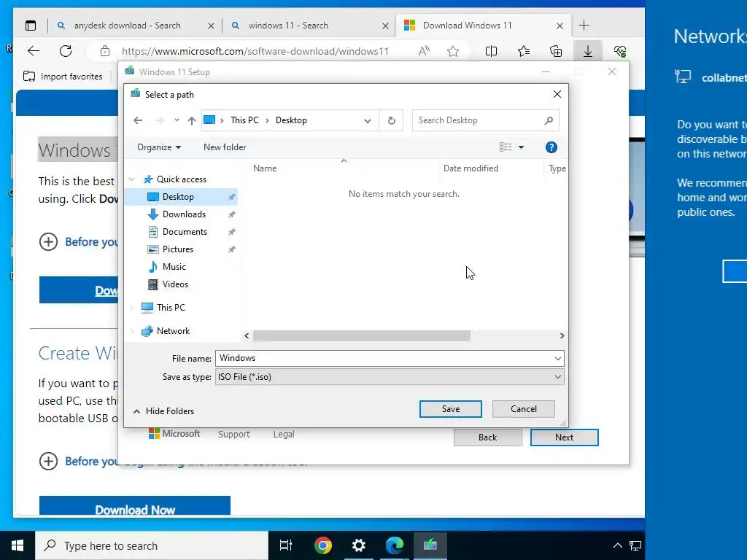Sort files by Date modified column

pyautogui.click(x=471, y=168)
